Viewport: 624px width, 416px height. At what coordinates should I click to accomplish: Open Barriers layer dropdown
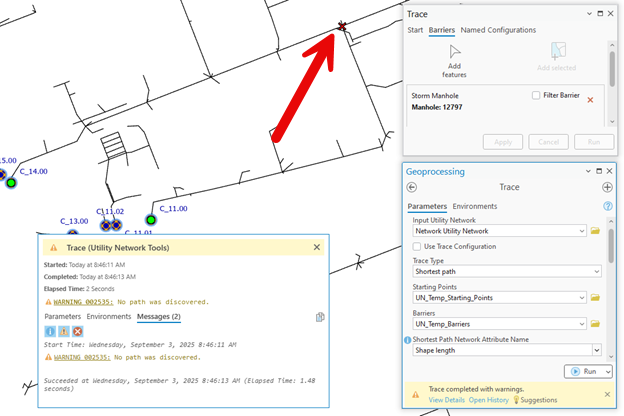[x=581, y=324]
